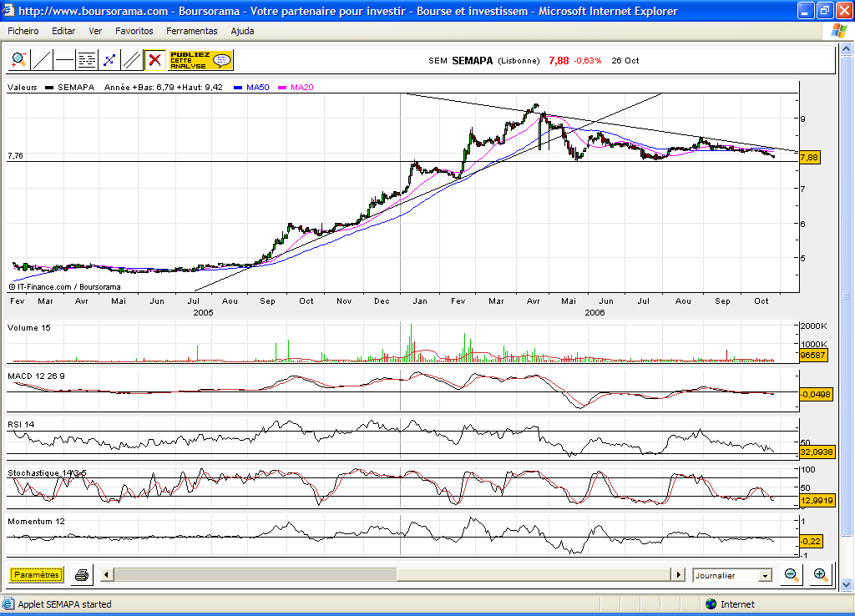Viewport: 855px width, 616px height.
Task: Open the Ver menu
Action: click(x=95, y=31)
